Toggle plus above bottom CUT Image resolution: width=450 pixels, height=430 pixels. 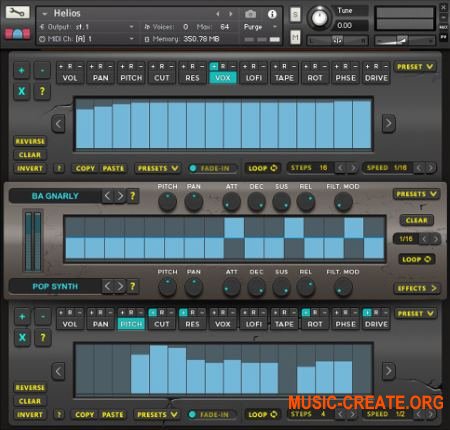click(153, 313)
